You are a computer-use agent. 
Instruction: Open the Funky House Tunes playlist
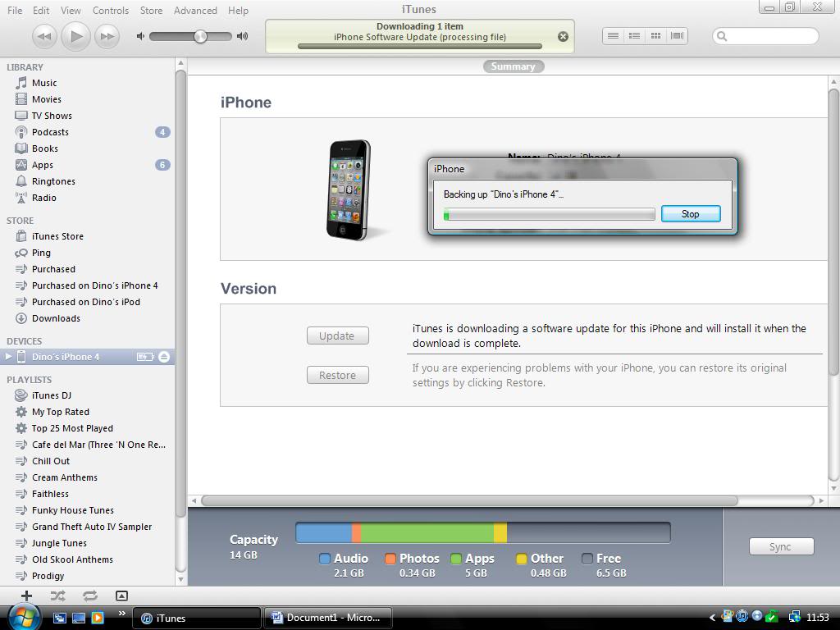(72, 510)
